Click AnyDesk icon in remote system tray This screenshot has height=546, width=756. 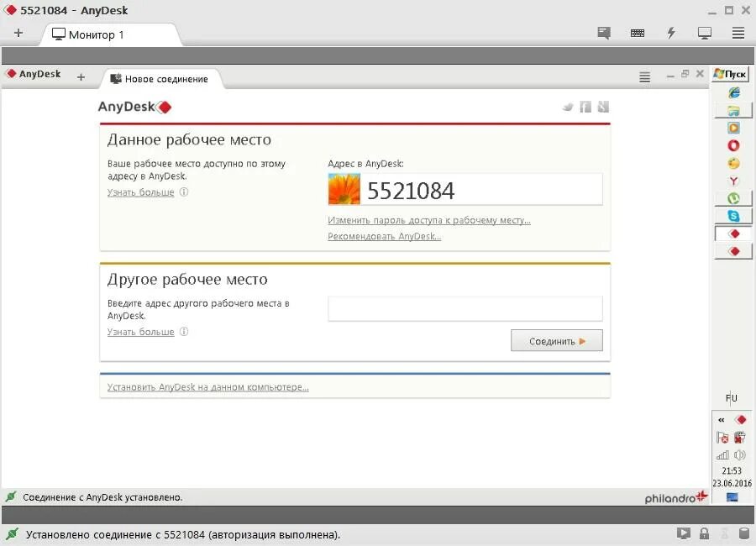[x=741, y=420]
